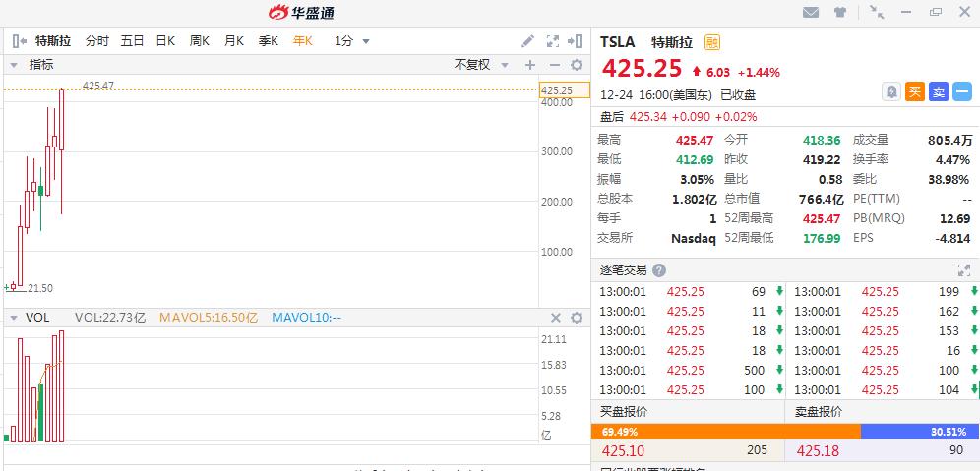The image size is (980, 471).
Task: Click the VOL:22.73亿 label
Action: point(110,318)
